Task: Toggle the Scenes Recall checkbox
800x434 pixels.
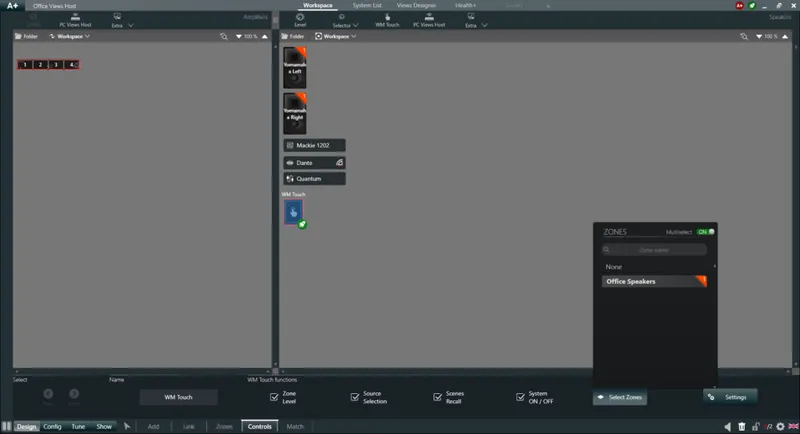Action: [438, 397]
